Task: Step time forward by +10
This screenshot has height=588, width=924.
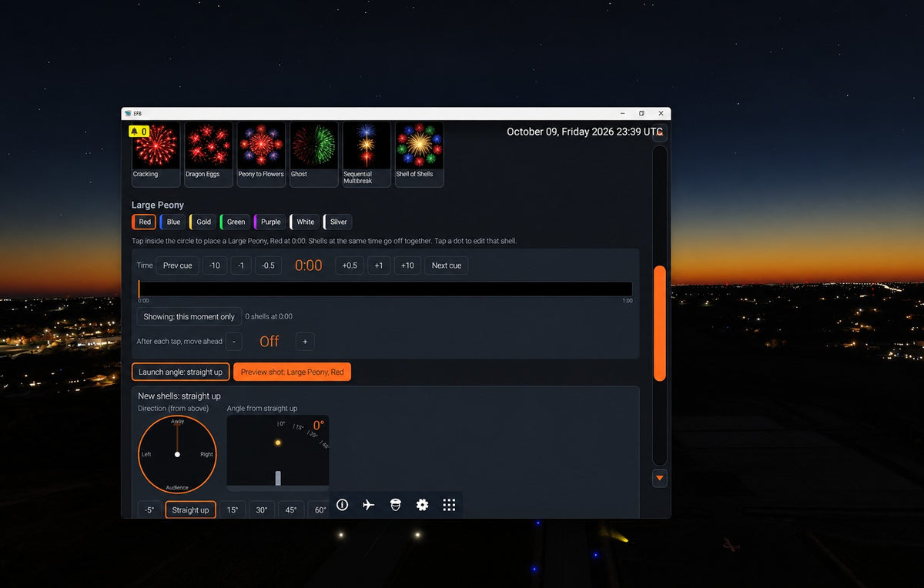Action: tap(407, 266)
